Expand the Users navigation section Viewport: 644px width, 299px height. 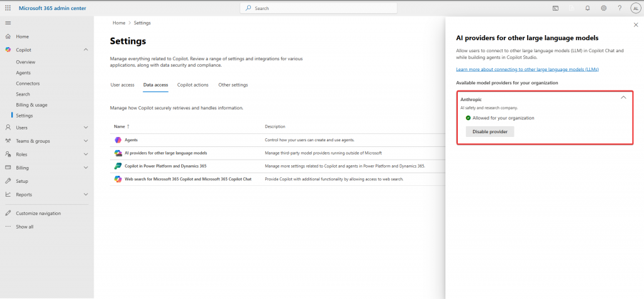click(86, 128)
